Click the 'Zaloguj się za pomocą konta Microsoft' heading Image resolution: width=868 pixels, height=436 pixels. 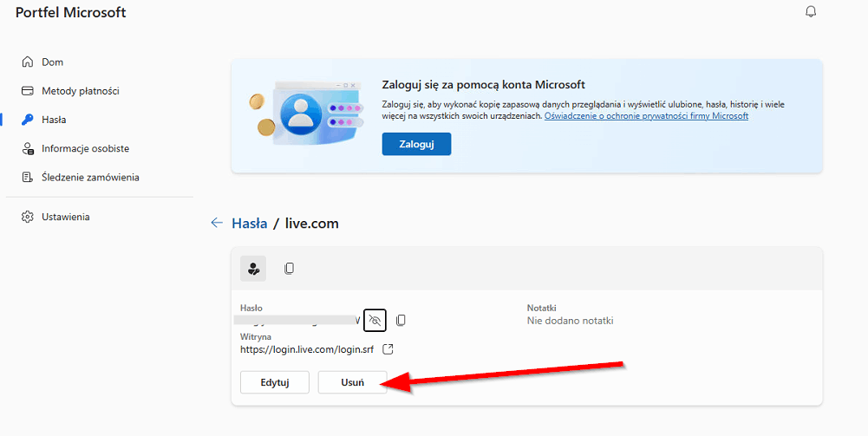coord(483,85)
